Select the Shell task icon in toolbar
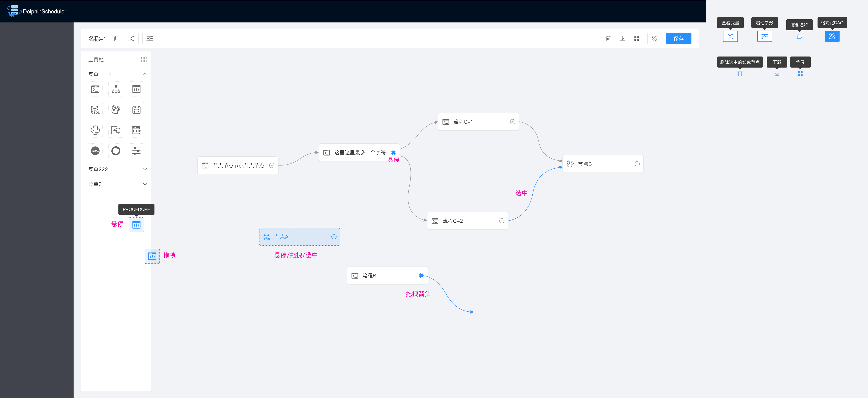 click(95, 89)
